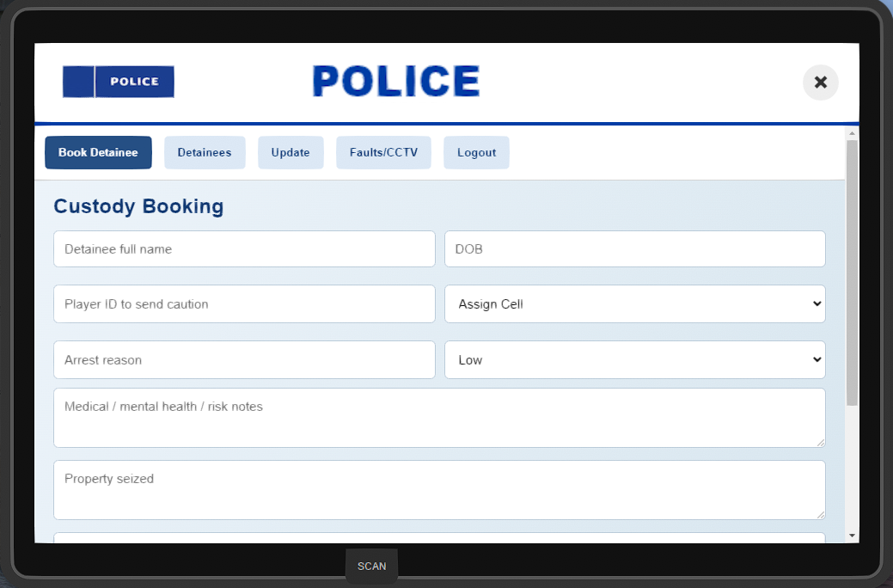Focus the Detainee full name field
Image resolution: width=893 pixels, height=588 pixels.
click(x=244, y=249)
